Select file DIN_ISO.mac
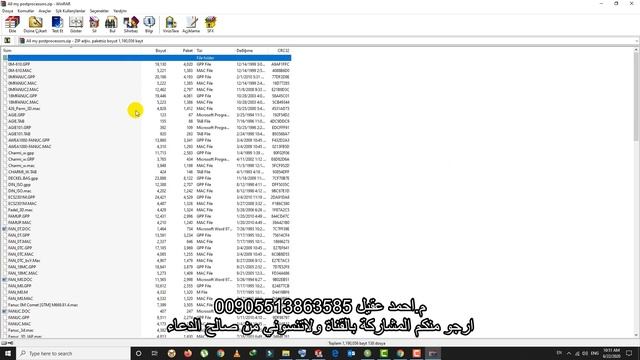Screen dimensions: 640x360 (x=20, y=191)
